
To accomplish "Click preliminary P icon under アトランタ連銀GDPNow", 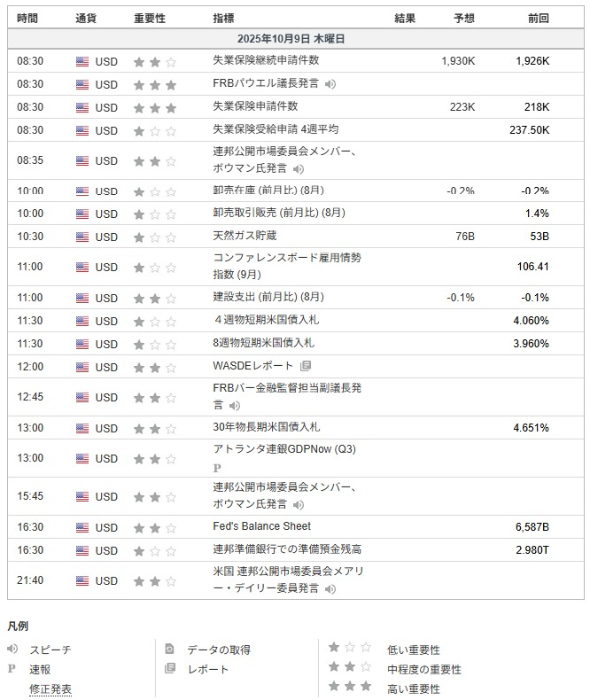I will tap(218, 467).
